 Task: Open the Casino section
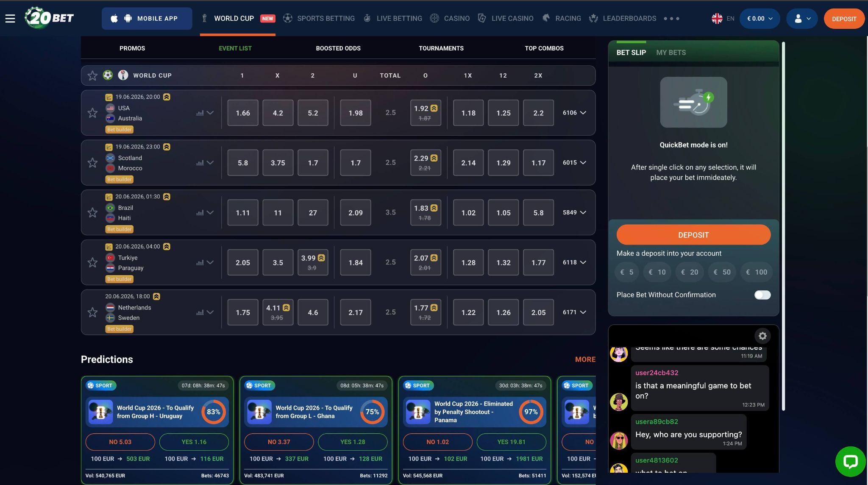coord(450,19)
